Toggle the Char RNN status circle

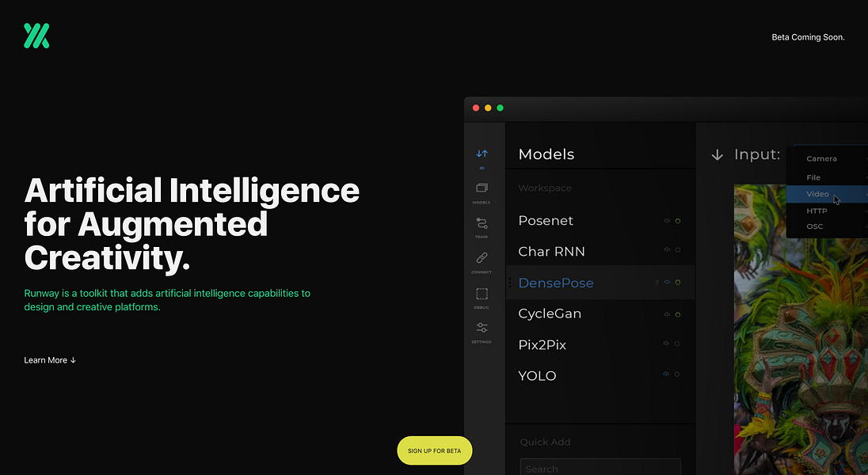point(678,249)
